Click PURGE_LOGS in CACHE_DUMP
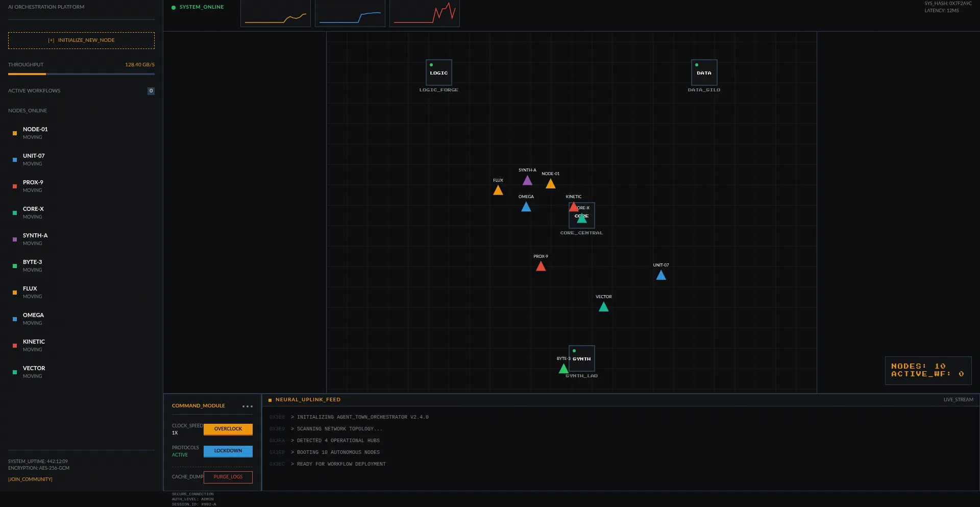 click(x=228, y=476)
